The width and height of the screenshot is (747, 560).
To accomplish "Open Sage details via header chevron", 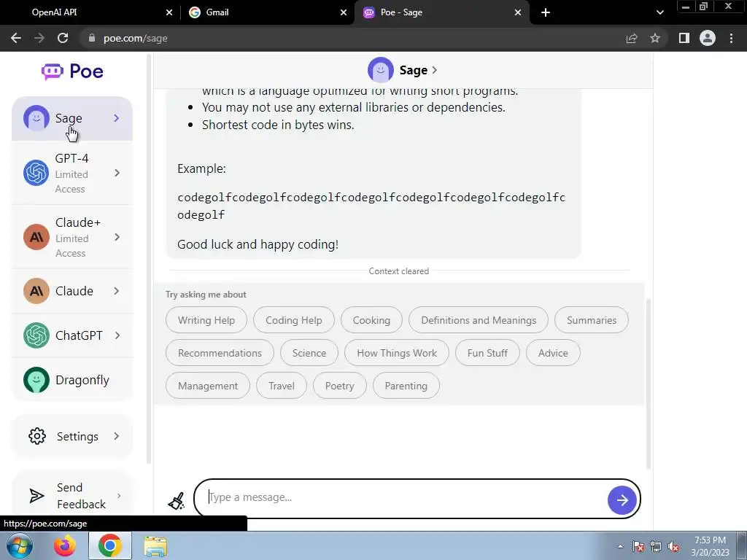I will tap(434, 70).
